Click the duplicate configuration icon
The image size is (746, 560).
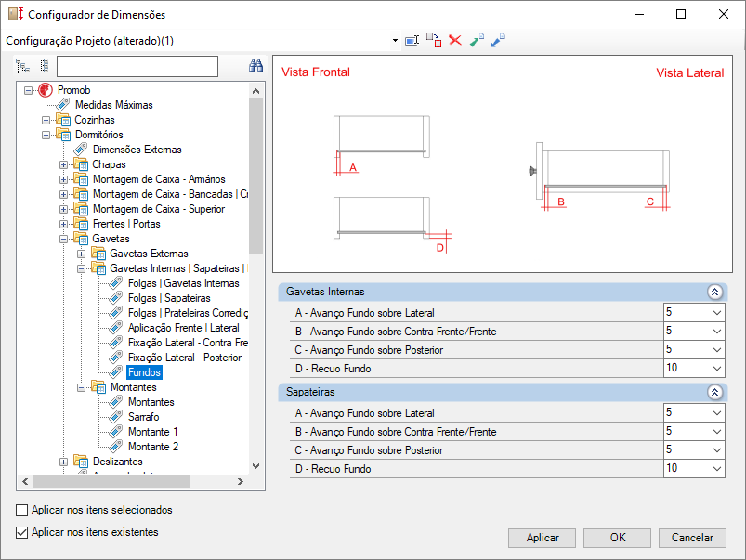click(x=434, y=41)
